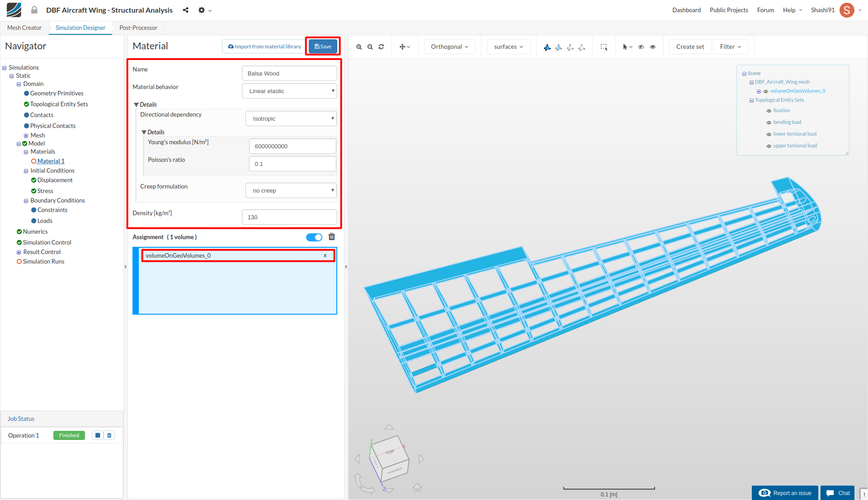Click the zoom out viewer icon

(x=370, y=47)
